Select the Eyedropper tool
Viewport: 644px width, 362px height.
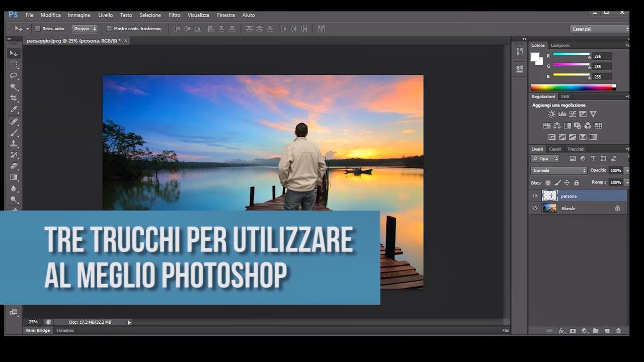[x=14, y=110]
